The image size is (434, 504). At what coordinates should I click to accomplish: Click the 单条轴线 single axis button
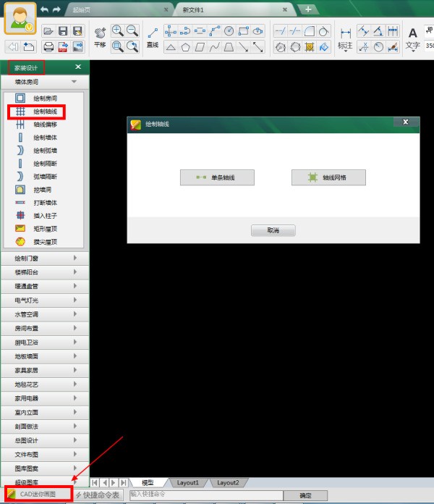[x=217, y=177]
